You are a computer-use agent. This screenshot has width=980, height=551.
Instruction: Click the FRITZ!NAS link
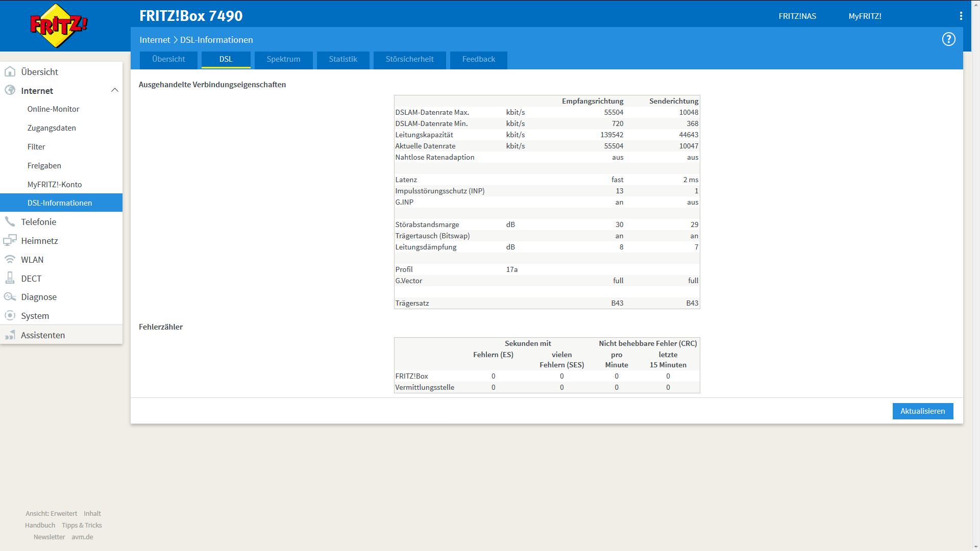tap(797, 16)
